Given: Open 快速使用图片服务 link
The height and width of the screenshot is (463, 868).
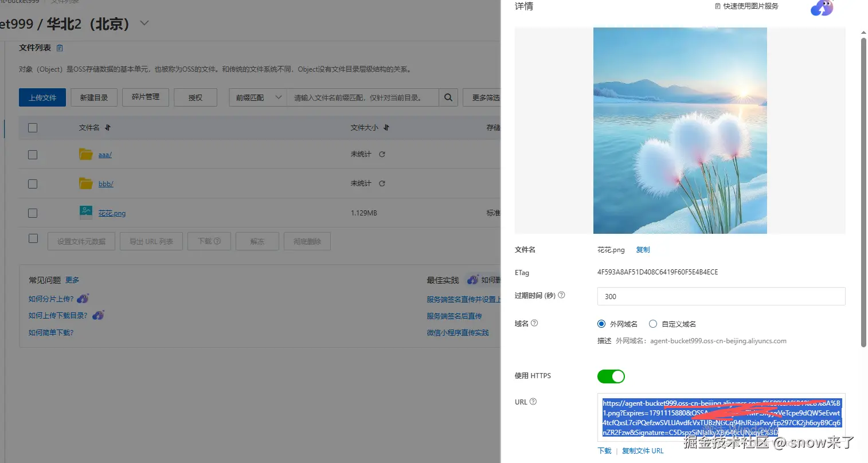Looking at the screenshot, I should pos(746,6).
